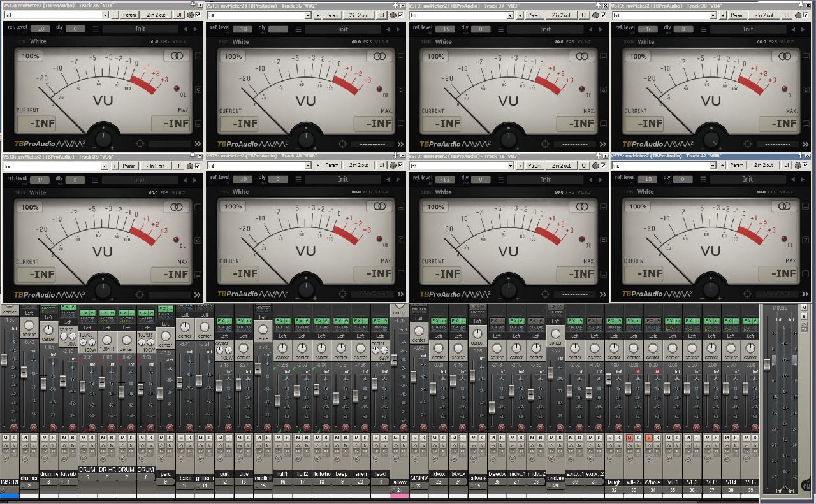Click crosshair target icon in VU7 meter
The height and width of the screenshot is (504, 816).
[x=546, y=294]
